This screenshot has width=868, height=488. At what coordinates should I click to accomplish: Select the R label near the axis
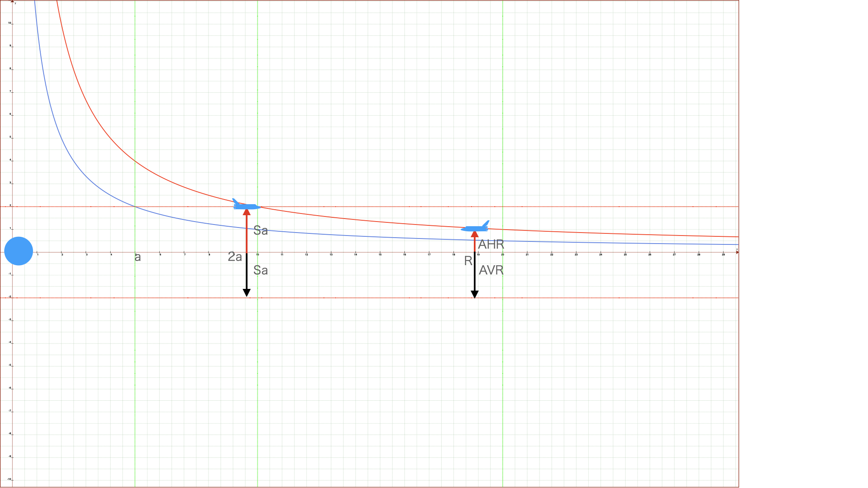pyautogui.click(x=468, y=261)
